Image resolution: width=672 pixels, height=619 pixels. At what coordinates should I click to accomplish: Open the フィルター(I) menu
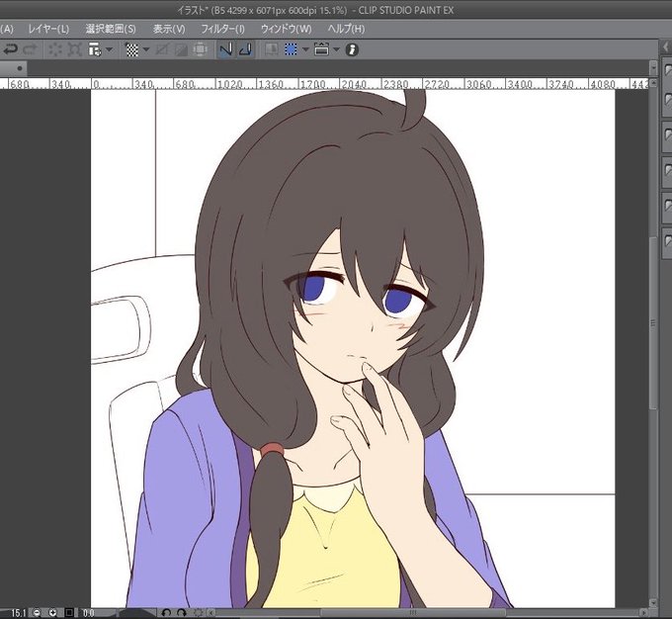pyautogui.click(x=223, y=29)
